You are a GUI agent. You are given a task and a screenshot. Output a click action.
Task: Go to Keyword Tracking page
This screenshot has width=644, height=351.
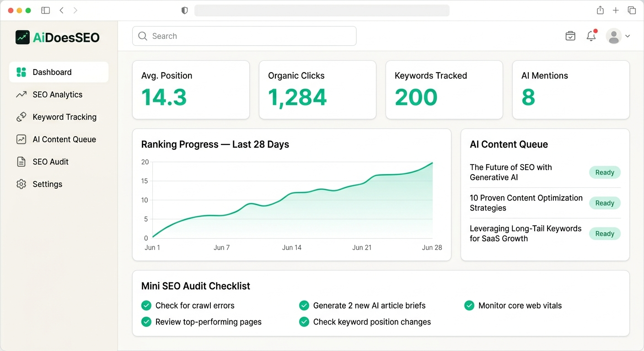pyautogui.click(x=59, y=117)
